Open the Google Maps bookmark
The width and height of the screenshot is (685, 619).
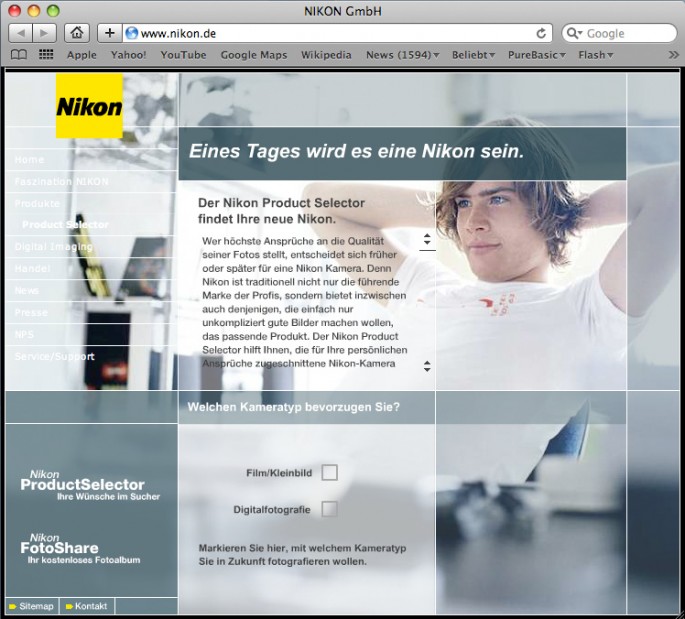[254, 55]
